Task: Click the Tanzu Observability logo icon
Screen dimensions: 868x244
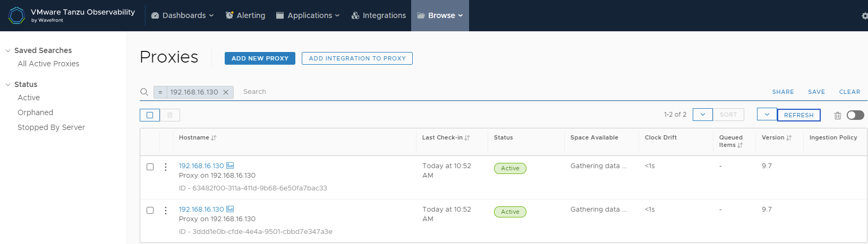Action: (x=17, y=15)
